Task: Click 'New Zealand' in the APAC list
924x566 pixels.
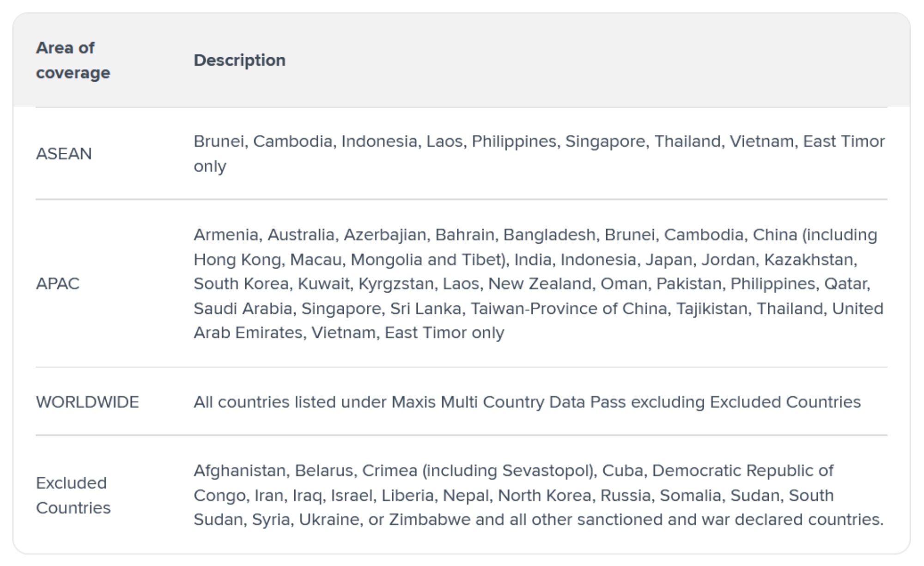Action: [x=540, y=284]
